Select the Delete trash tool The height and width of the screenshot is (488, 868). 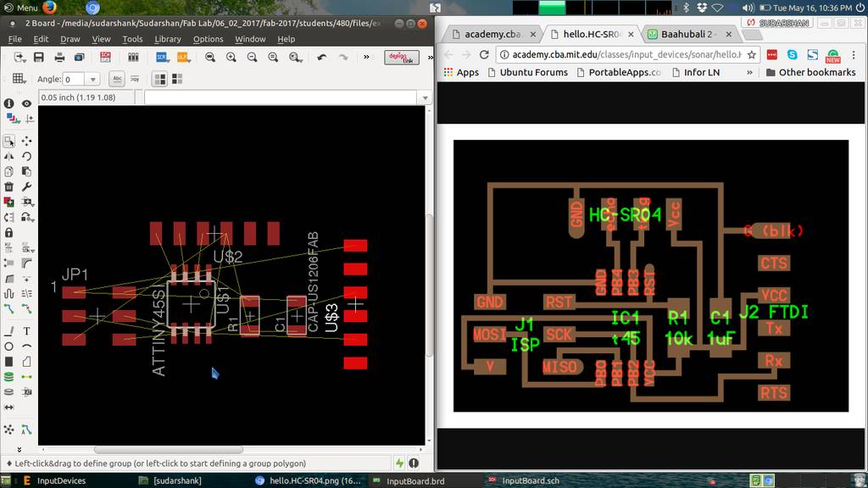8,186
